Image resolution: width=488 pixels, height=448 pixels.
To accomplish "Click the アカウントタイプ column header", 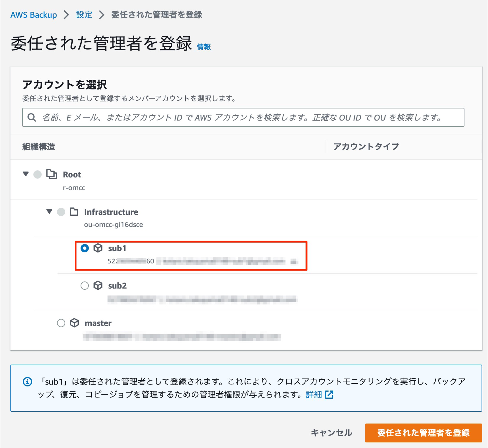I will pyautogui.click(x=366, y=146).
